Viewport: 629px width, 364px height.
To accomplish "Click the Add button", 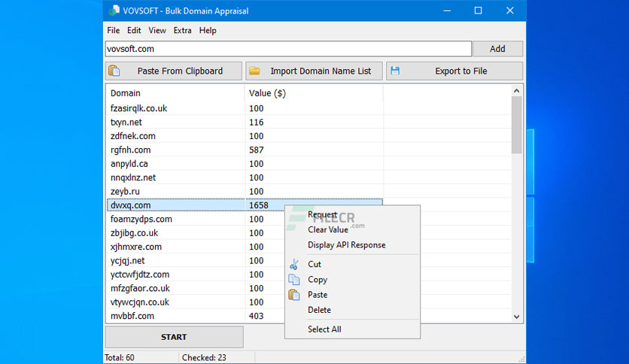I will point(497,49).
